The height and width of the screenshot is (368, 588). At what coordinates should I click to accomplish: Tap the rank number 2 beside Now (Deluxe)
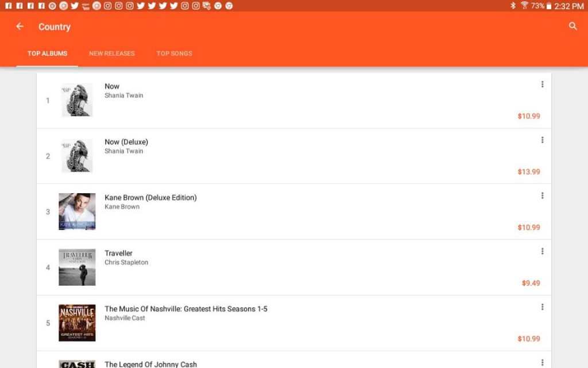48,156
